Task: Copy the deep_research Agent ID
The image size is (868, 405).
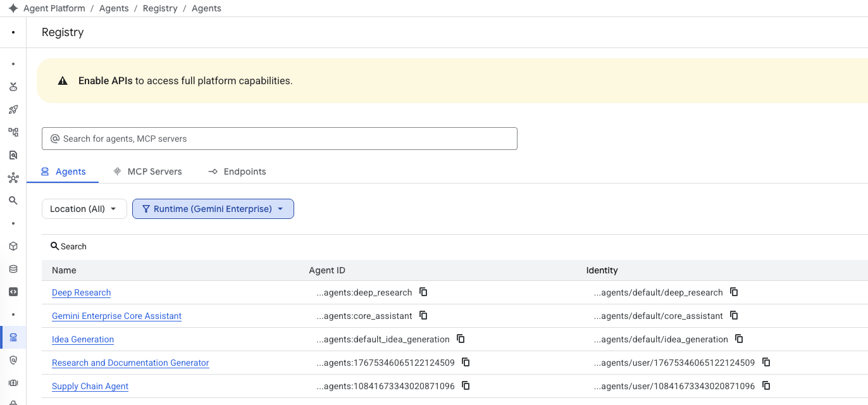Action: tap(424, 292)
